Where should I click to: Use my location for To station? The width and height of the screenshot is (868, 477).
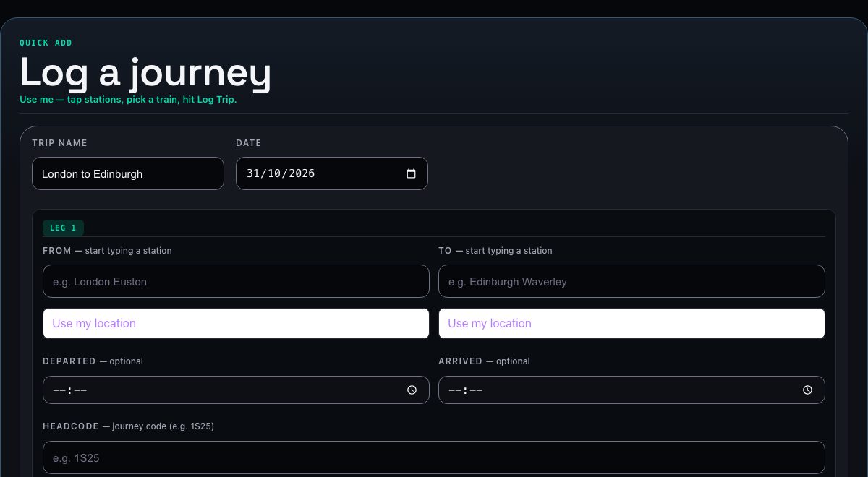pyautogui.click(x=631, y=323)
